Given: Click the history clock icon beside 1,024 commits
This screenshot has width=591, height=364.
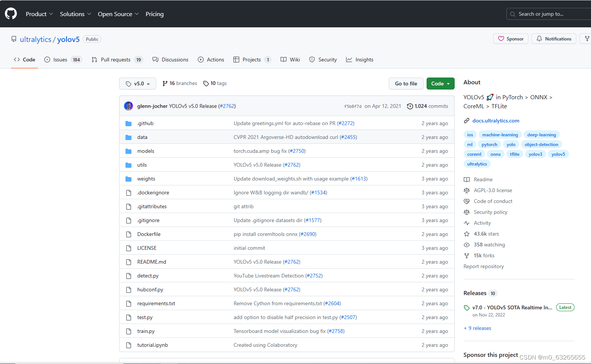Looking at the screenshot, I should [410, 106].
